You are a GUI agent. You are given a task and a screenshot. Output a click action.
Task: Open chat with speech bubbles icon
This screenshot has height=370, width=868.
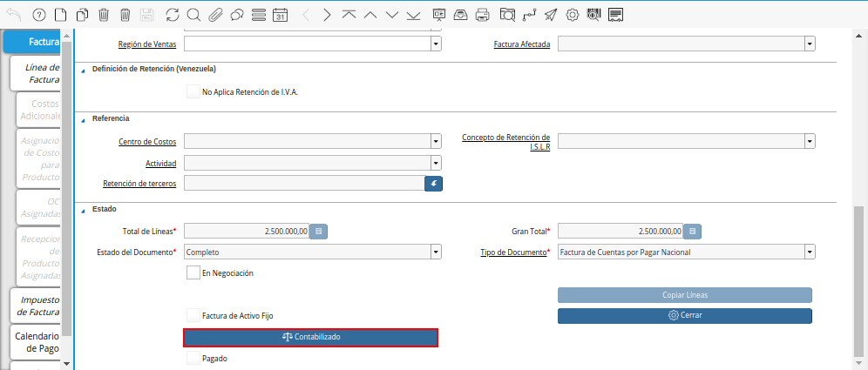point(237,15)
